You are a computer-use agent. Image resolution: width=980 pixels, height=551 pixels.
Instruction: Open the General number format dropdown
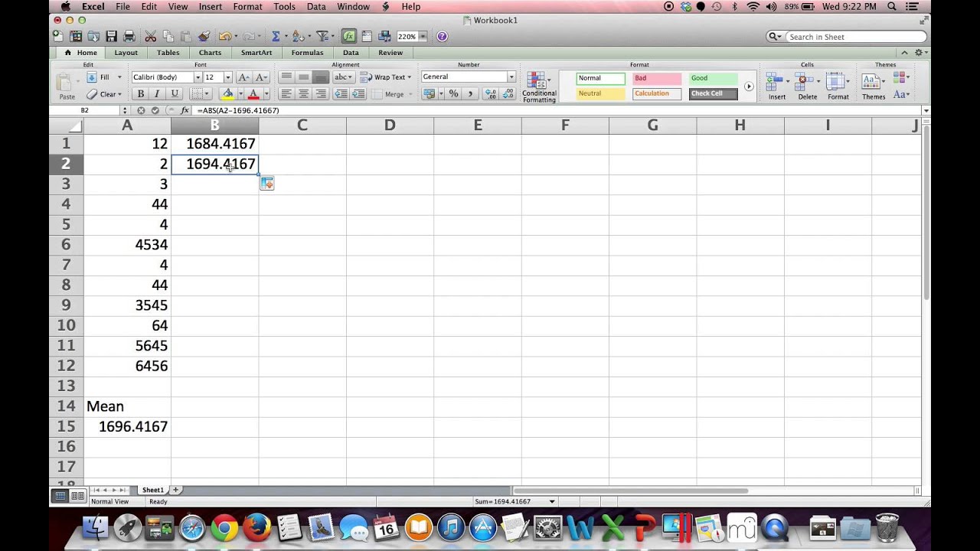click(511, 77)
